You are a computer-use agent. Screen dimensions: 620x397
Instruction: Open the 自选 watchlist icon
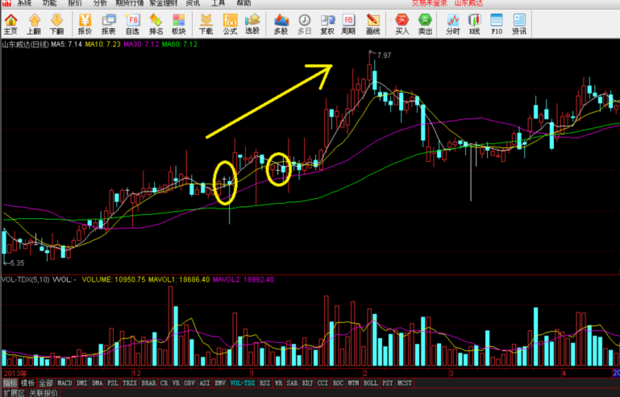click(x=132, y=24)
